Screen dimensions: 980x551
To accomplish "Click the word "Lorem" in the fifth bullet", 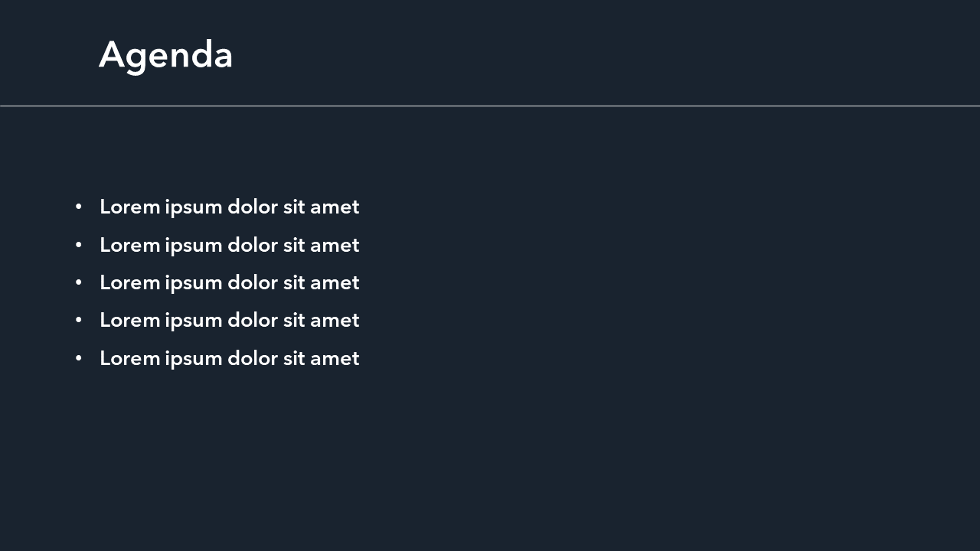I will [129, 358].
